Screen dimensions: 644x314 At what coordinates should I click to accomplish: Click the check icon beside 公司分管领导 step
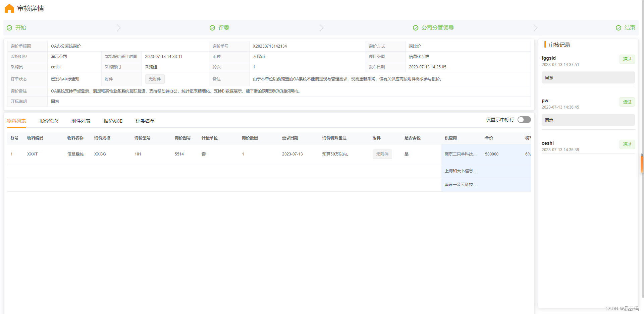[416, 28]
